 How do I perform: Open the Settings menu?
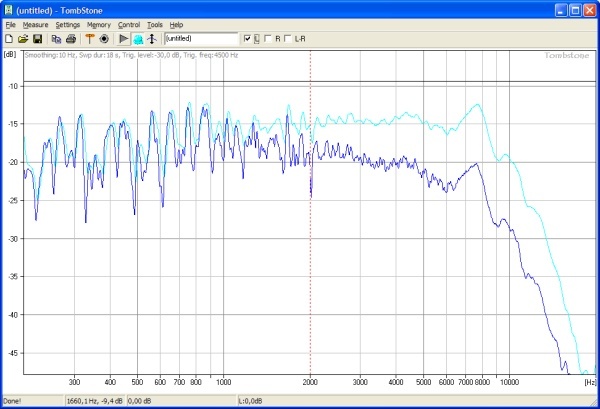tap(68, 25)
